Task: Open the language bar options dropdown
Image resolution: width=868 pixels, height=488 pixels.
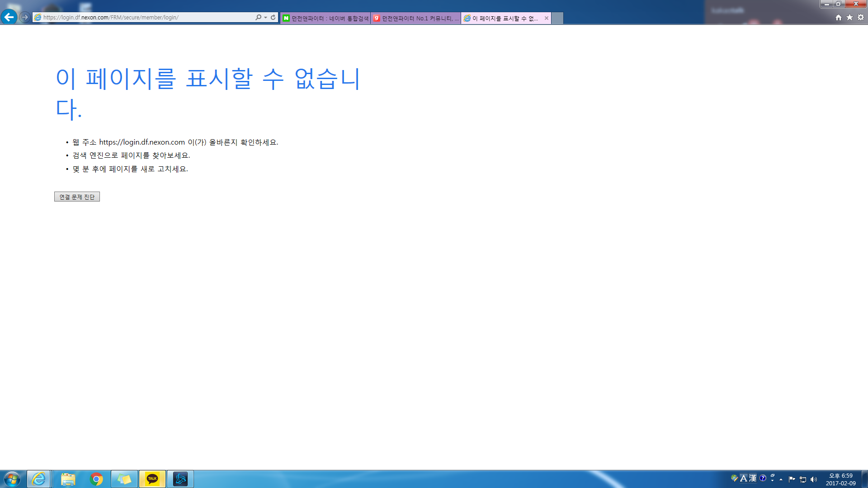Action: pos(772,480)
